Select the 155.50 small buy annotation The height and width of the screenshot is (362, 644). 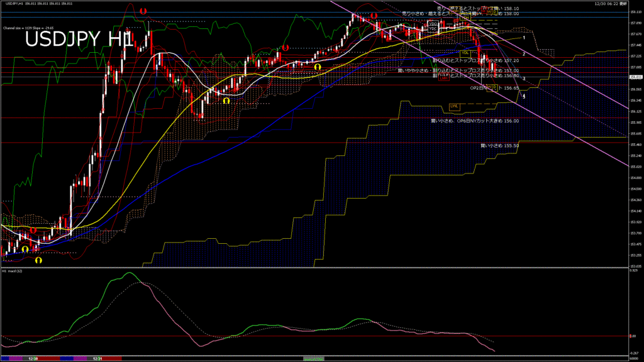[x=499, y=146]
